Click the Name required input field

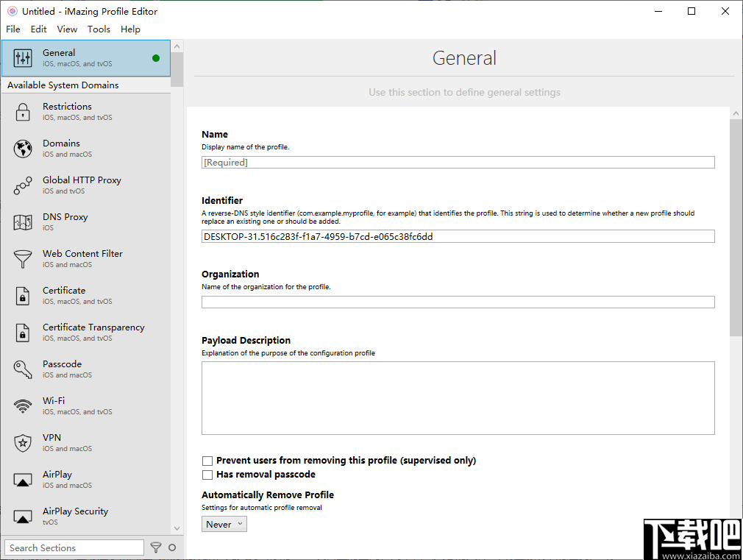point(458,162)
